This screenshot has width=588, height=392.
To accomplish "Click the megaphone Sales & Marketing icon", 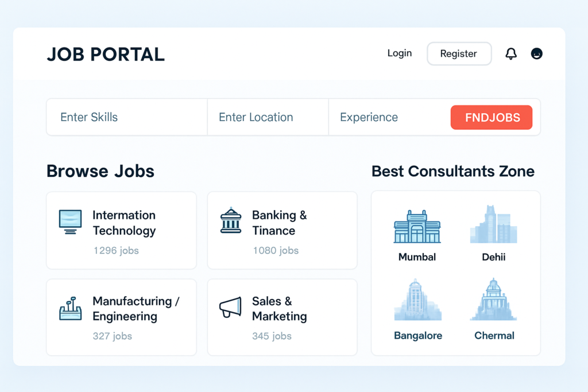I will coord(230,308).
